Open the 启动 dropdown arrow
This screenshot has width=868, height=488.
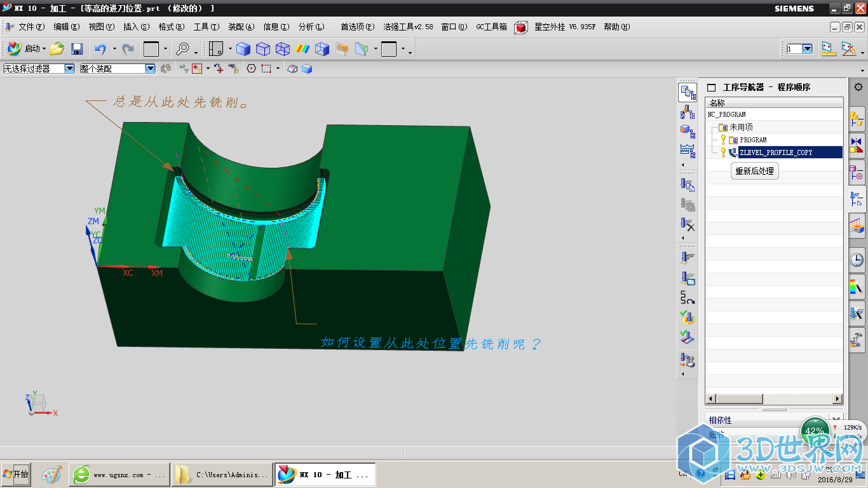44,49
